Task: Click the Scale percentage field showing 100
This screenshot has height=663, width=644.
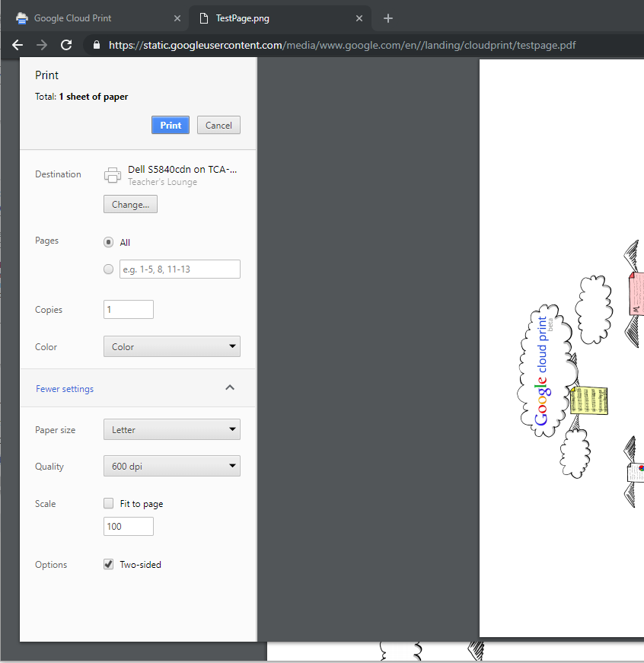Action: [x=129, y=527]
